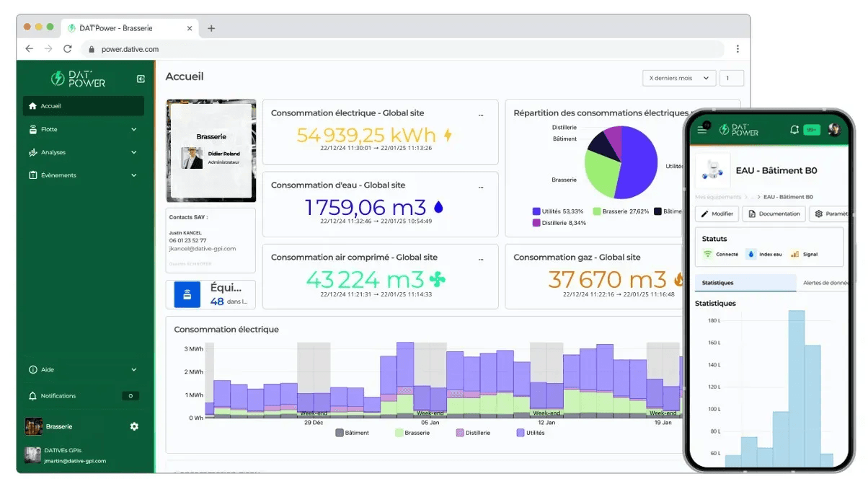Open the X derniers mois dropdown

point(679,78)
